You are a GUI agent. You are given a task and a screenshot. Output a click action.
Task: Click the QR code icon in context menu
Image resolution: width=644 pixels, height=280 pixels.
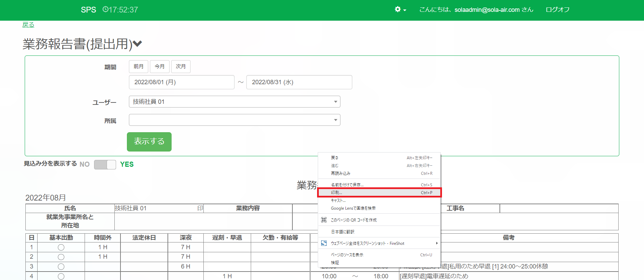(324, 220)
